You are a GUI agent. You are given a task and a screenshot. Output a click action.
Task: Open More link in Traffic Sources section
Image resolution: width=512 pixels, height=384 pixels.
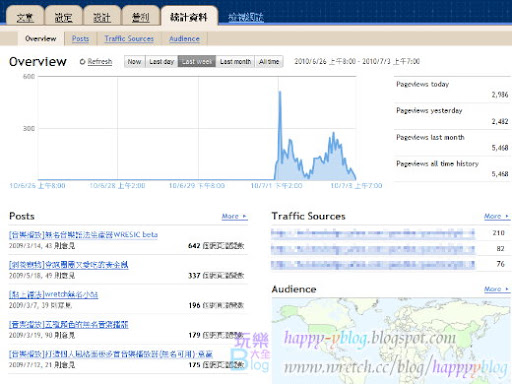tap(497, 216)
